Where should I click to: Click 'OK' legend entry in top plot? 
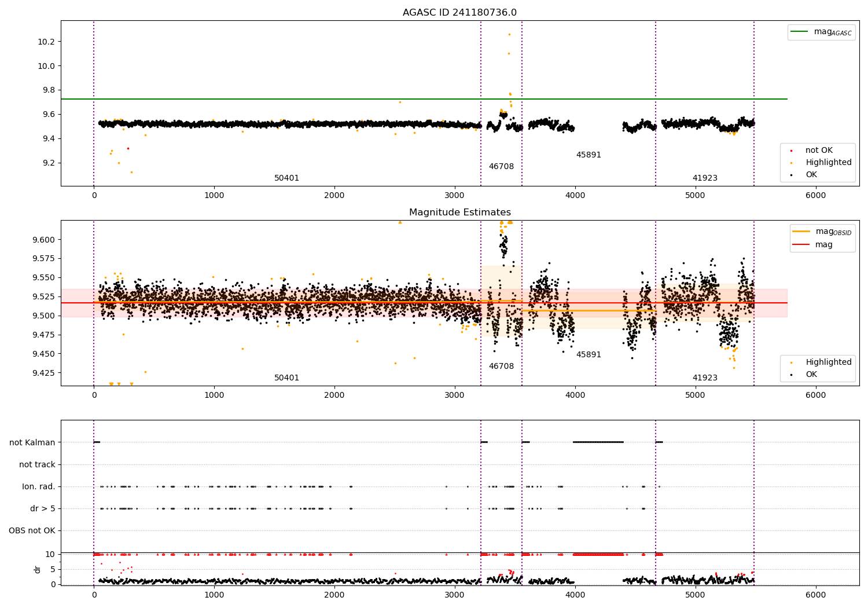pyautogui.click(x=811, y=175)
